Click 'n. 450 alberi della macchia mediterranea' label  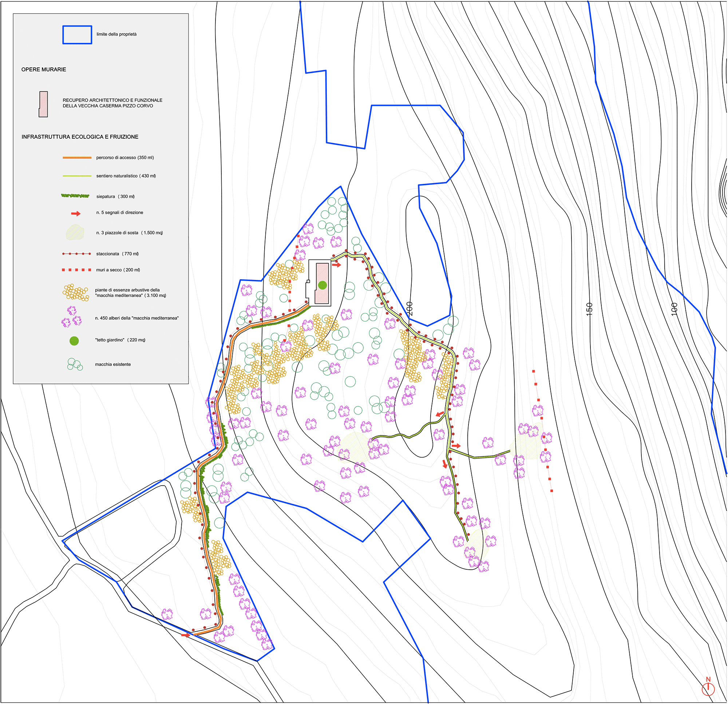137,319
